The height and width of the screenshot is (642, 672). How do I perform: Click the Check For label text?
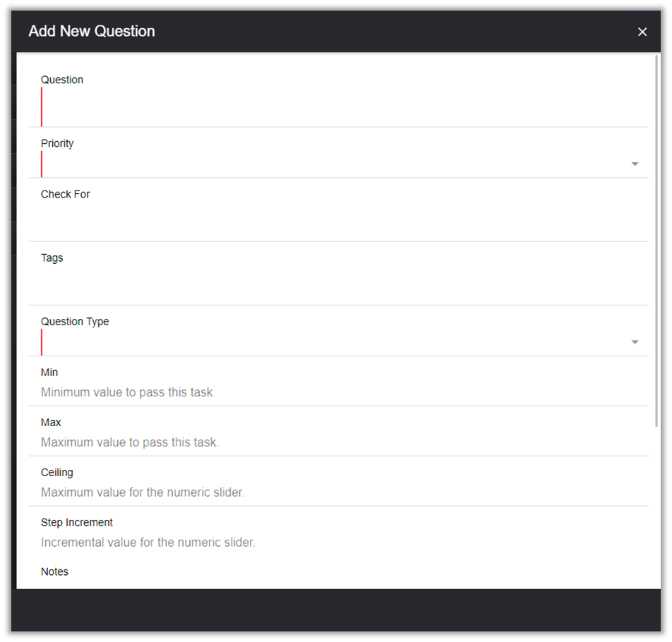(66, 194)
